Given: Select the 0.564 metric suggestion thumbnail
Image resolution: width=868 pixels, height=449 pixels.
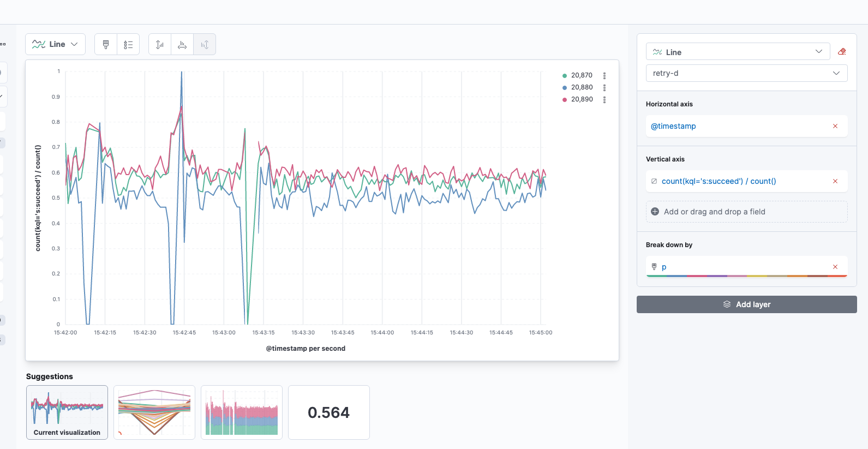Looking at the screenshot, I should (x=328, y=412).
